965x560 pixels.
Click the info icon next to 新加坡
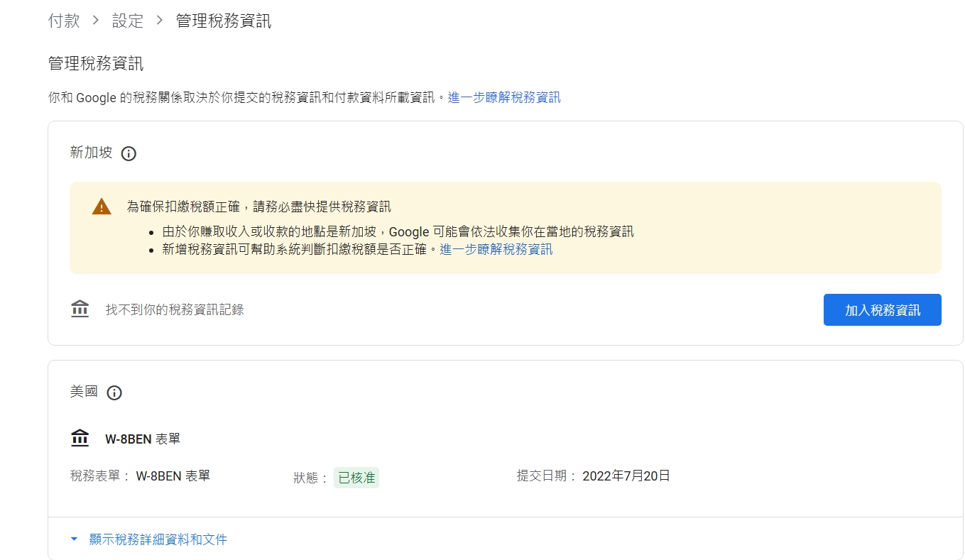(129, 153)
